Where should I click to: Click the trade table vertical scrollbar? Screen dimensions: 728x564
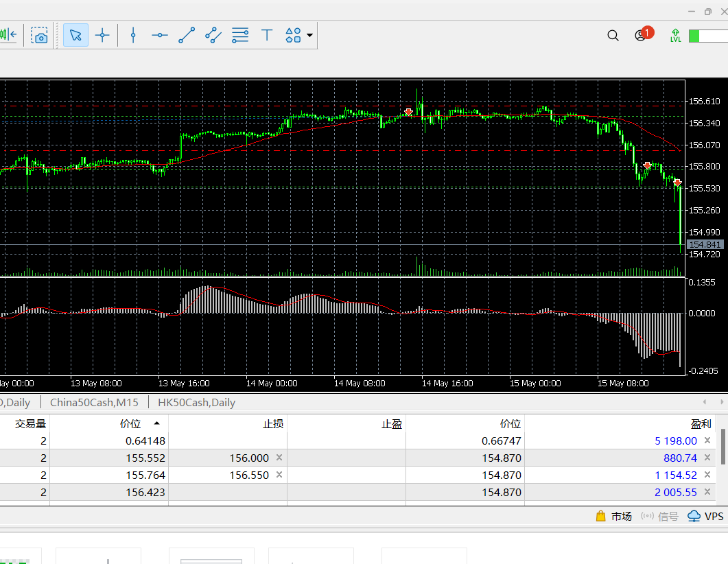click(x=723, y=447)
